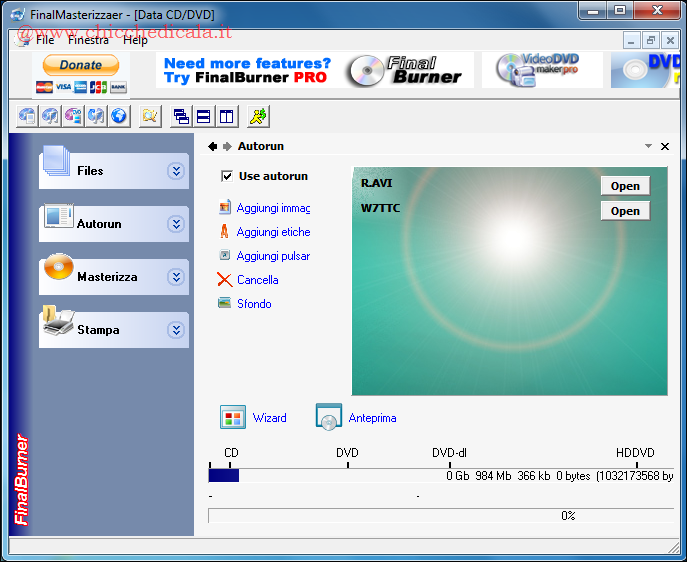Click the Donate banner button
Viewport: 687px width, 562px height.
(x=81, y=65)
